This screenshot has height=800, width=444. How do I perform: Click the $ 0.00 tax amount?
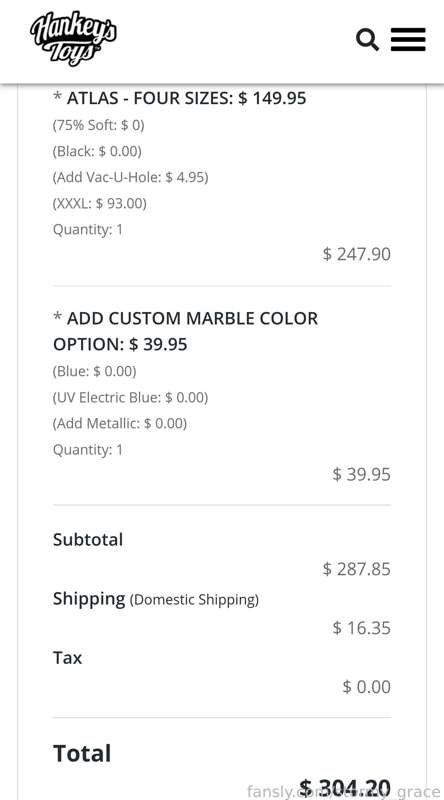pos(366,687)
